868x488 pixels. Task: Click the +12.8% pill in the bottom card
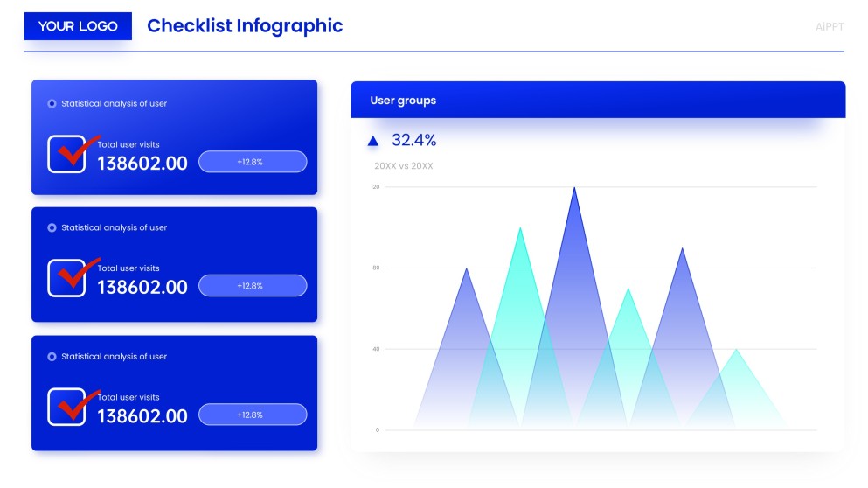(253, 415)
